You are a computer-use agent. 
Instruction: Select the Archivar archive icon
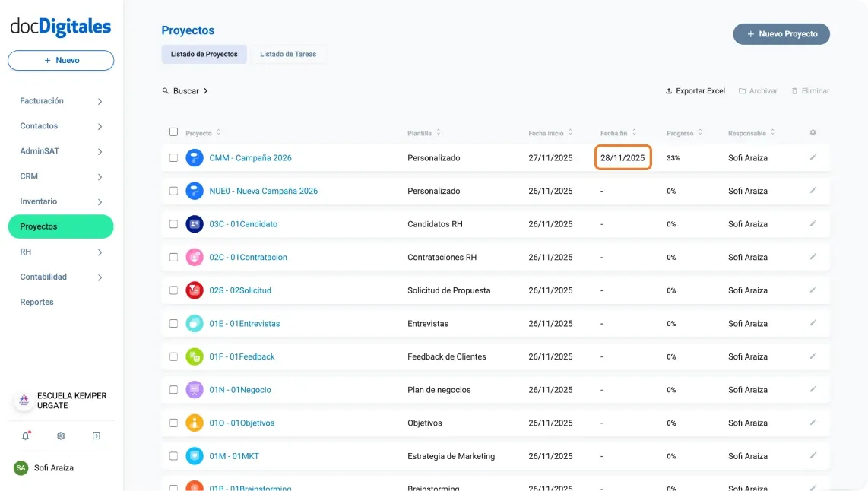click(741, 90)
